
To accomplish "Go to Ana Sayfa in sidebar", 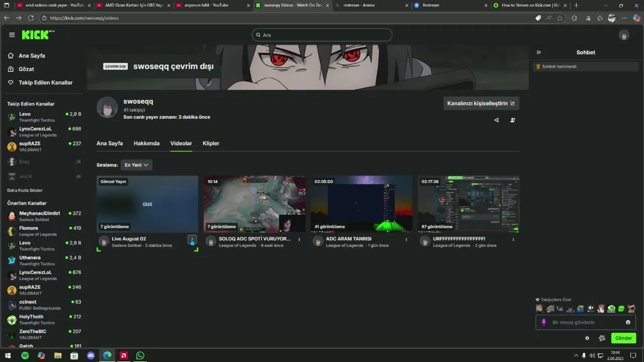I will (32, 56).
